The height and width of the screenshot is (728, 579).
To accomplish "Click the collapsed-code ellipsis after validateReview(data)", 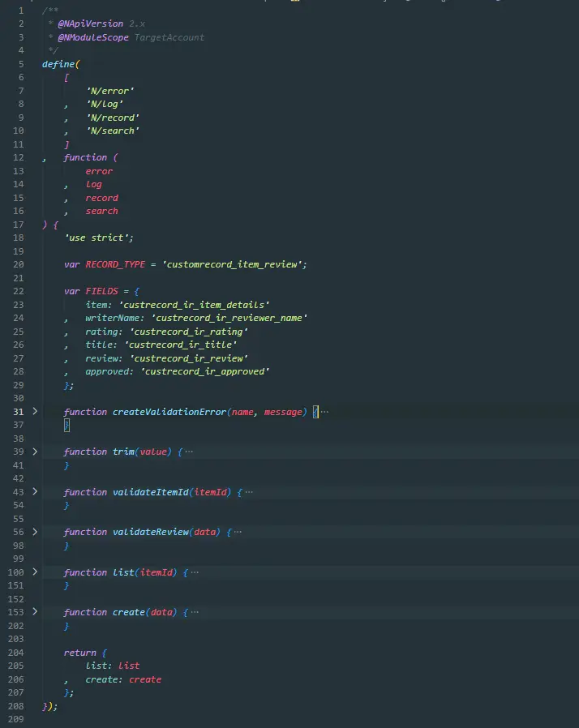I will click(x=238, y=532).
